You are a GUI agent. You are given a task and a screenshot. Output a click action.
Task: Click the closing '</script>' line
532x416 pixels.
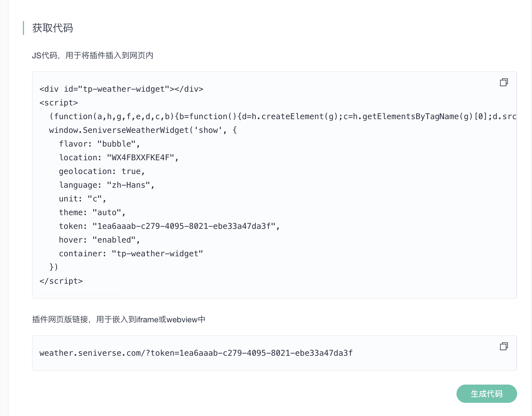61,281
